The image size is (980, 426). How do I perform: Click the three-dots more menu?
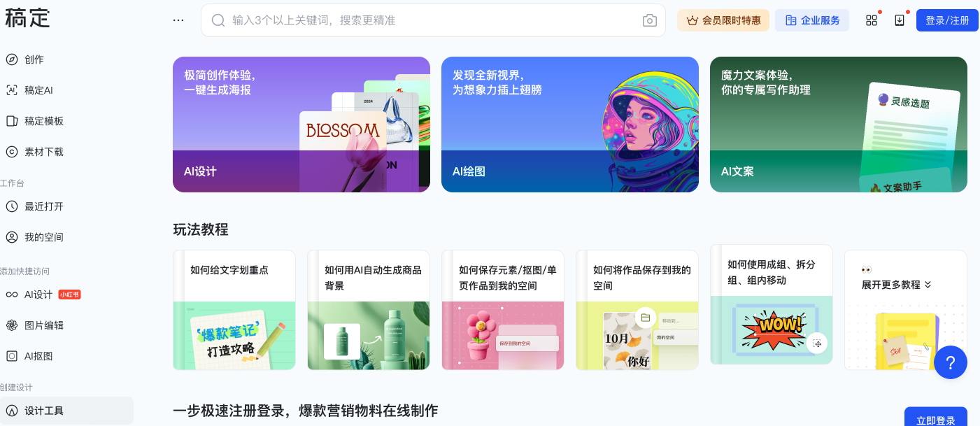tap(178, 20)
